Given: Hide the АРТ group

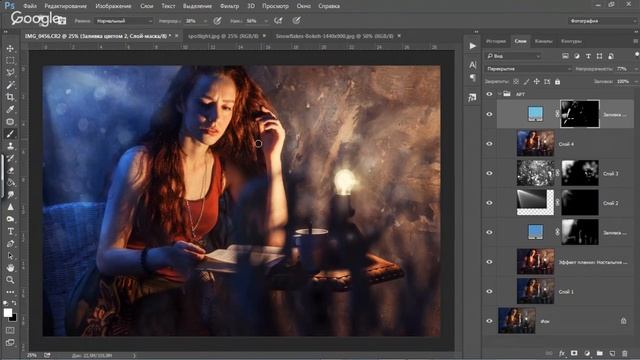Looking at the screenshot, I should (x=489, y=94).
